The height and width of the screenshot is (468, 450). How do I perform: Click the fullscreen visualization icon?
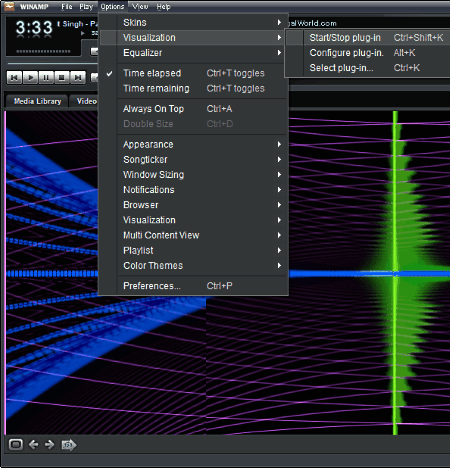16,444
